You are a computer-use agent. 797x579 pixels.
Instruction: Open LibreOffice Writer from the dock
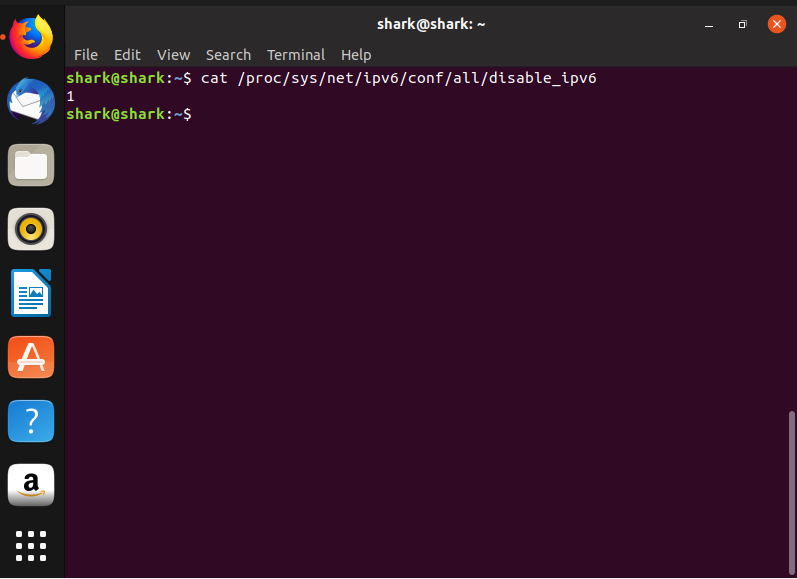(31, 293)
